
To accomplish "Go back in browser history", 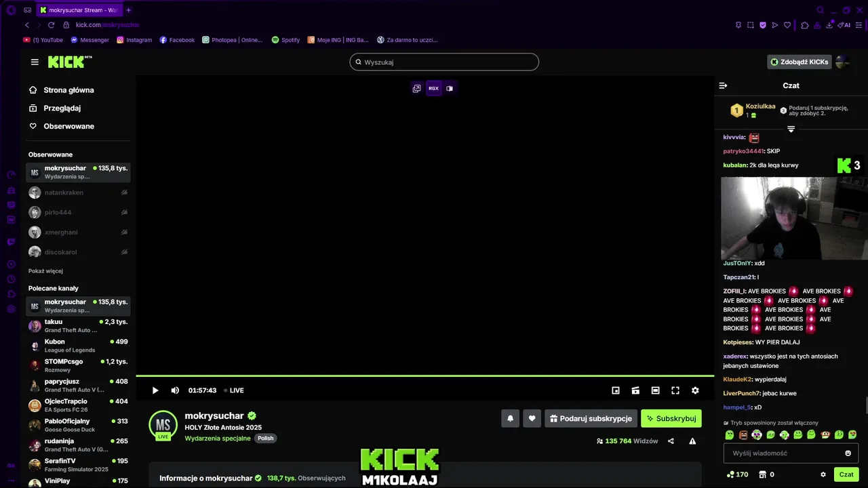I will coord(27,25).
